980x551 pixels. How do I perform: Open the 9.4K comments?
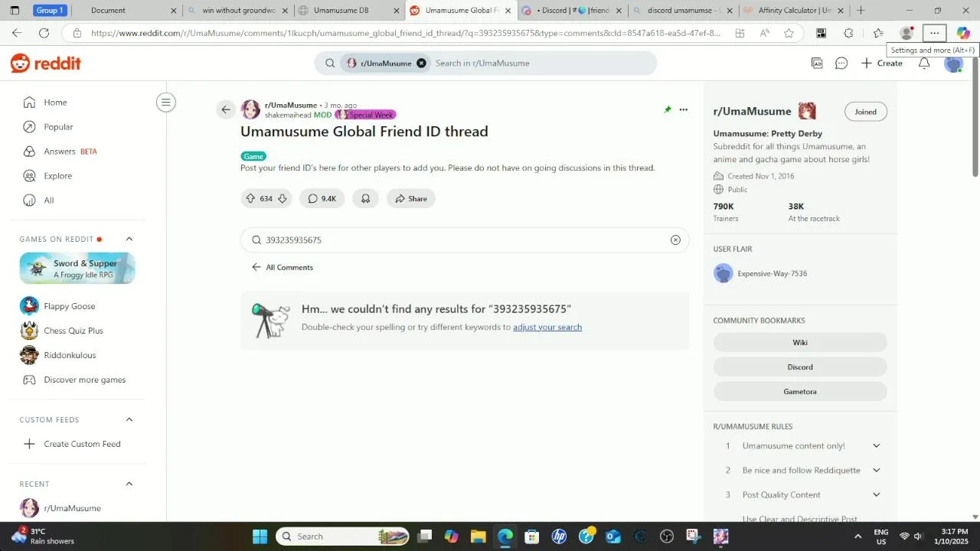pos(322,198)
